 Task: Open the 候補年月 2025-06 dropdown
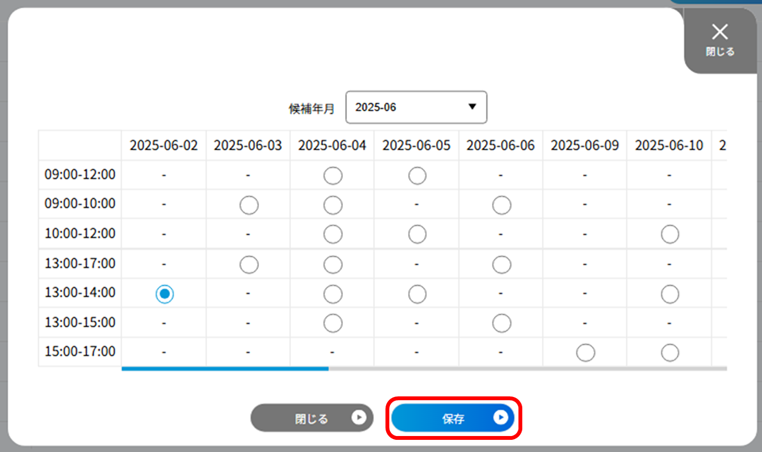(416, 107)
